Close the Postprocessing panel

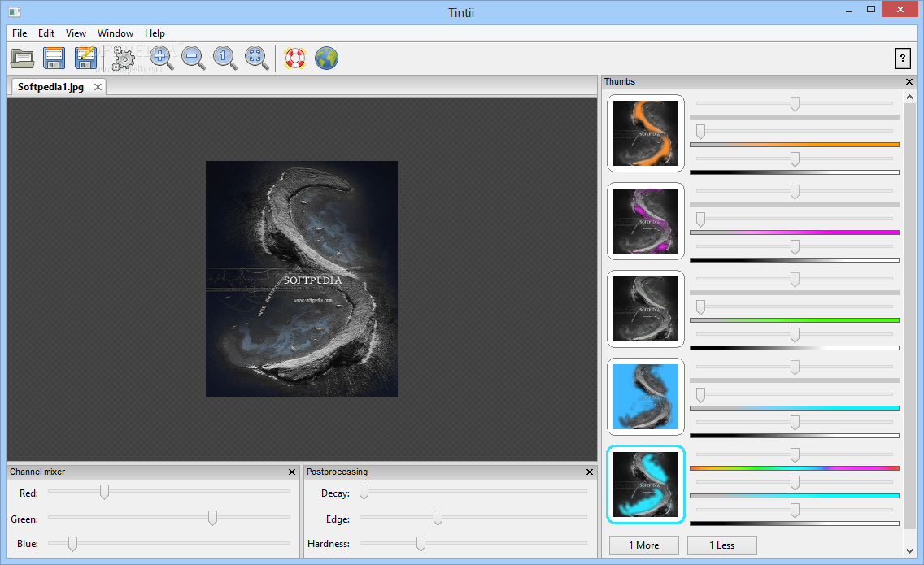[x=589, y=472]
